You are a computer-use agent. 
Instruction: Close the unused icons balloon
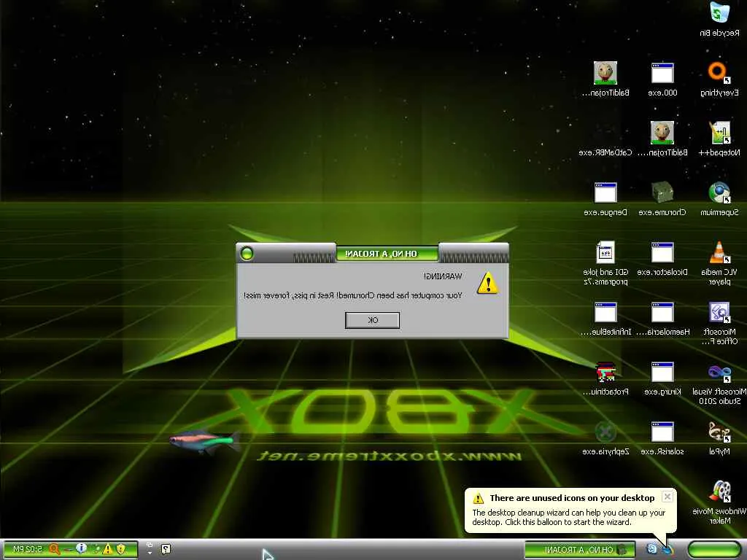(x=667, y=497)
